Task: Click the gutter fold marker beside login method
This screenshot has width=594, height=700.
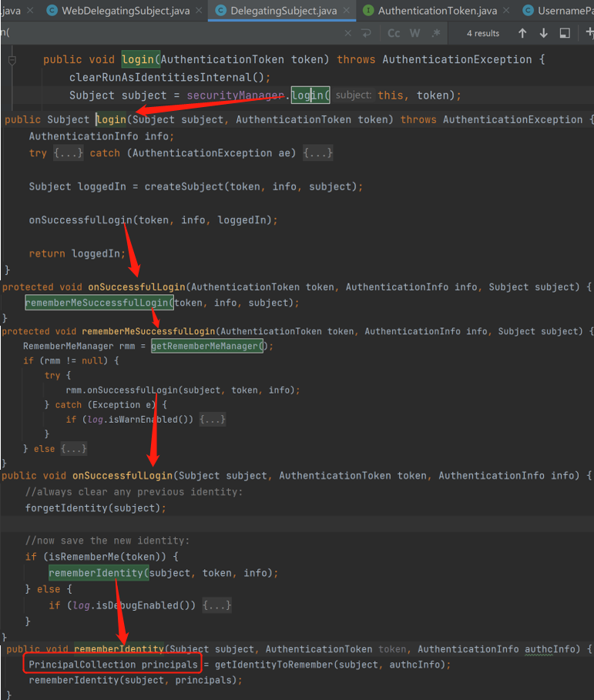Action: point(12,60)
